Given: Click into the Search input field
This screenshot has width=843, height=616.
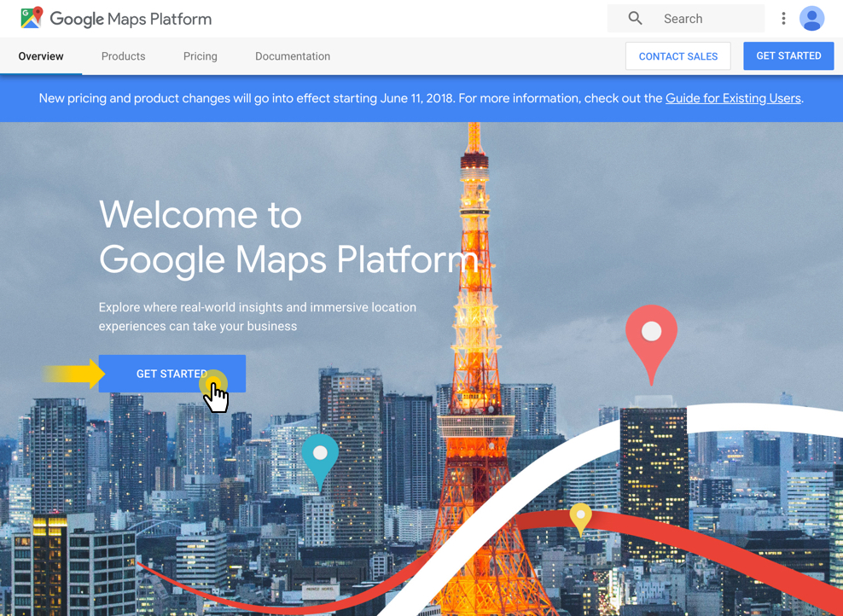Looking at the screenshot, I should pyautogui.click(x=686, y=18).
